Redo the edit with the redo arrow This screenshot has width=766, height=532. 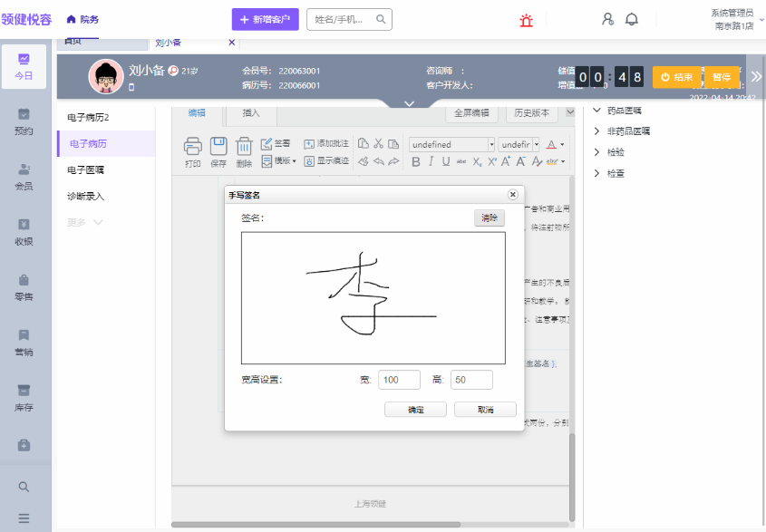click(393, 161)
